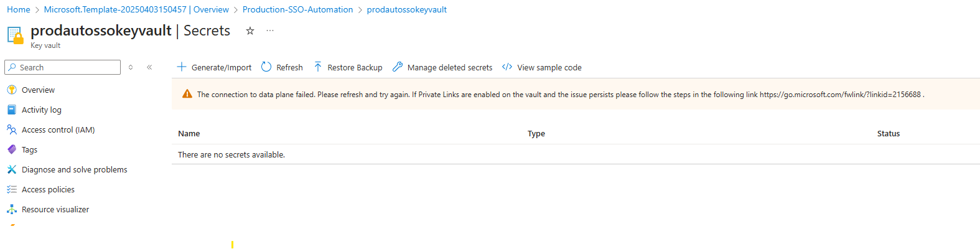Favorite the key vault with star icon
This screenshot has width=980, height=249.
pos(250,31)
